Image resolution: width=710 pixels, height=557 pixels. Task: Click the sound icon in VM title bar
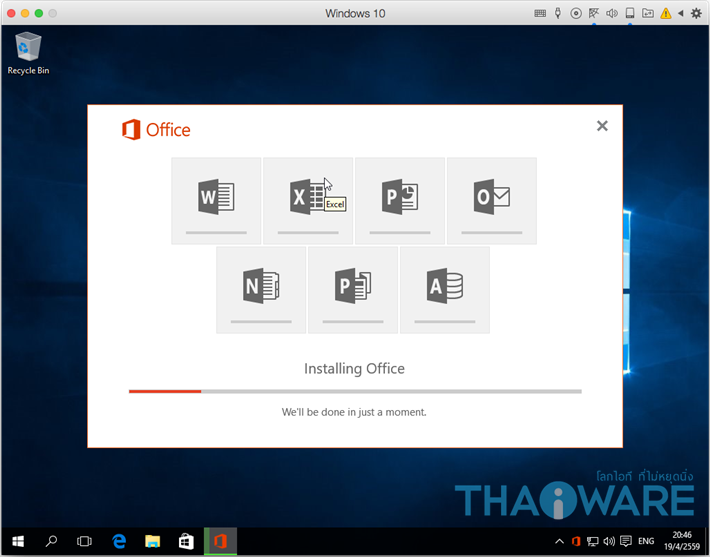click(x=612, y=13)
